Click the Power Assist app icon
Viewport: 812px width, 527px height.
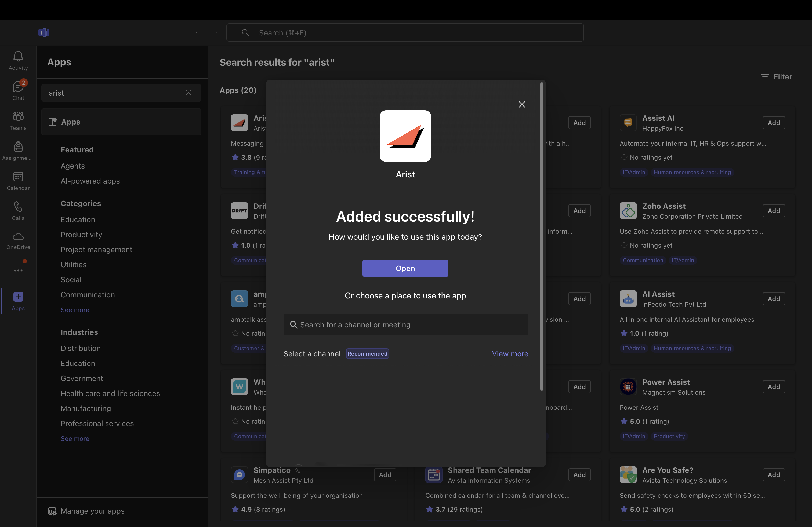(628, 387)
